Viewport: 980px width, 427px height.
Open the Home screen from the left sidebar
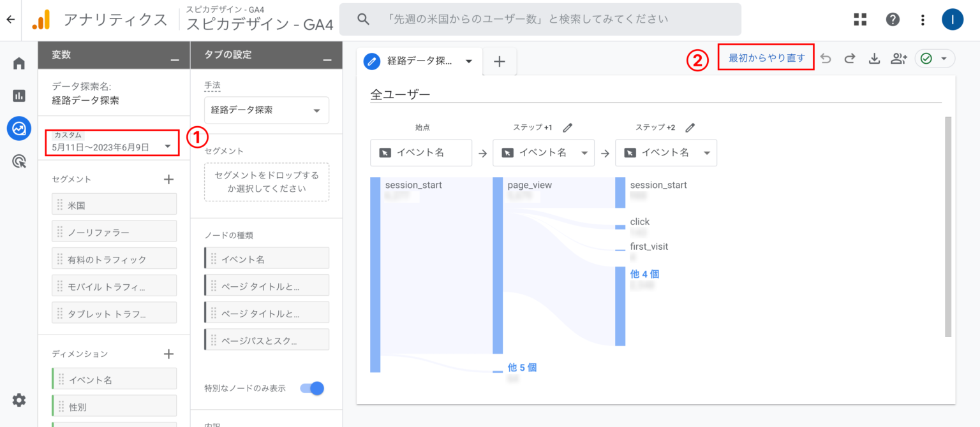[x=19, y=62]
